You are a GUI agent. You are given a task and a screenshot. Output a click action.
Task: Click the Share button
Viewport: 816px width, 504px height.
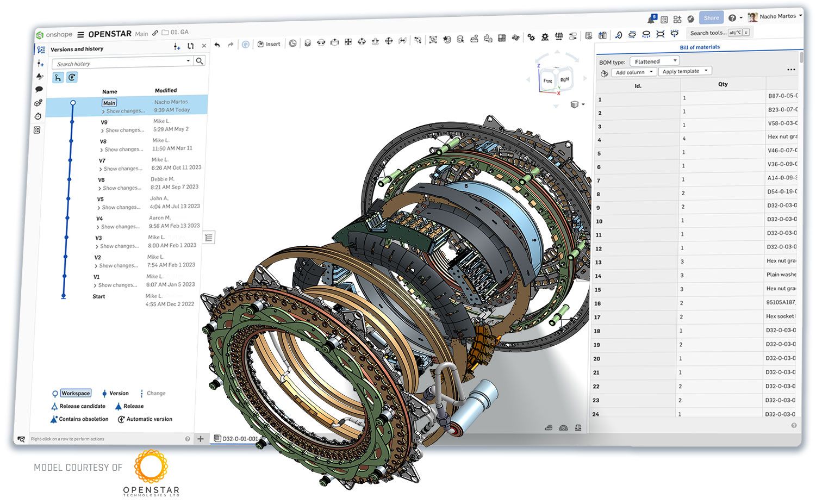point(711,17)
